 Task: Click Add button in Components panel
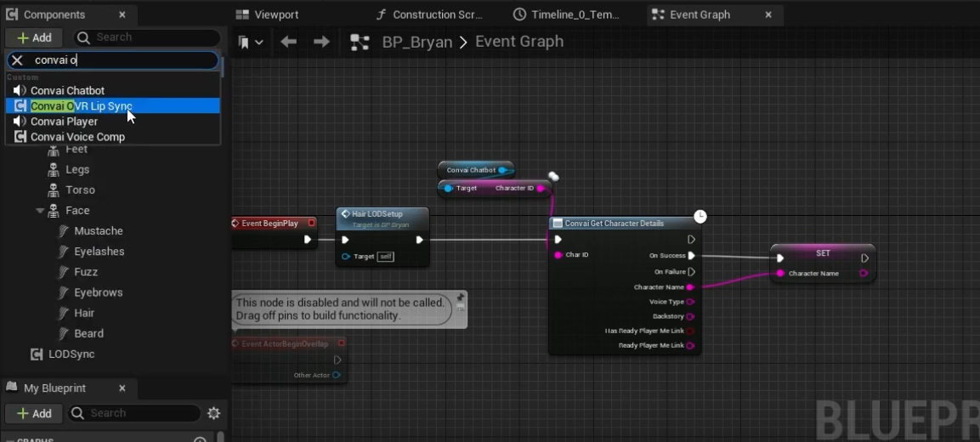tap(34, 37)
